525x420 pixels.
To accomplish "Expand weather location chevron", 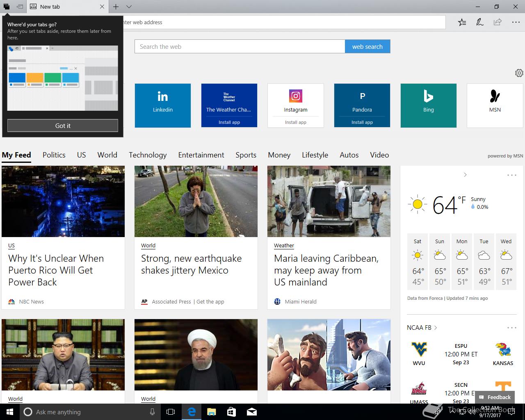I will pos(465,175).
